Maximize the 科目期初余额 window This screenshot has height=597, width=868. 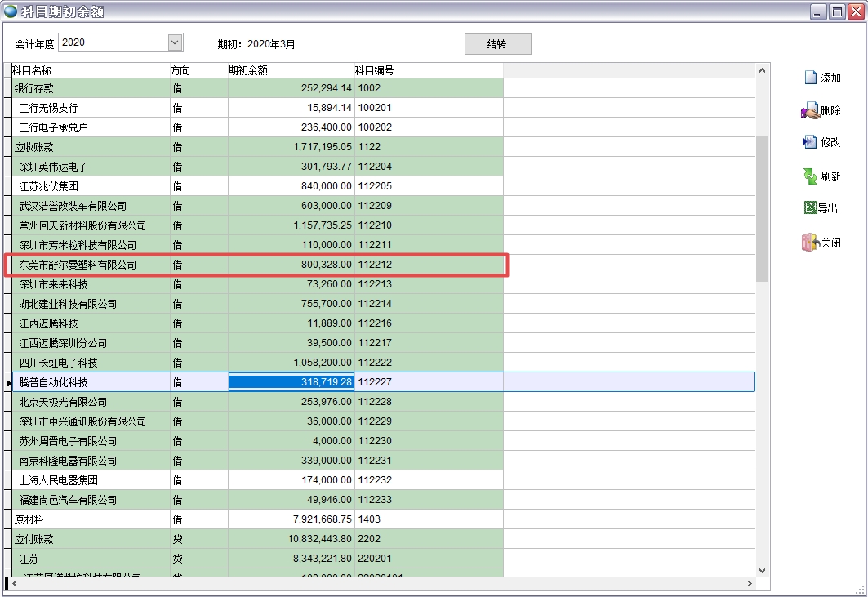tap(837, 11)
